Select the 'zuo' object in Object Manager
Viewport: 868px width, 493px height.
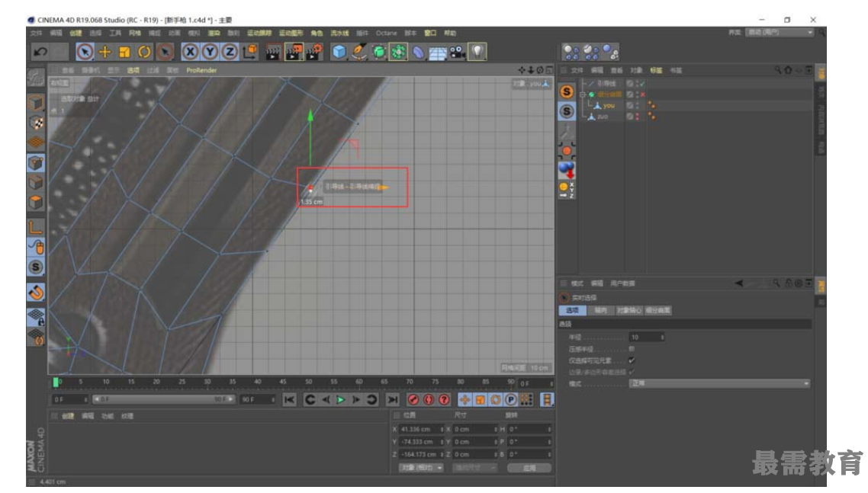coord(603,117)
